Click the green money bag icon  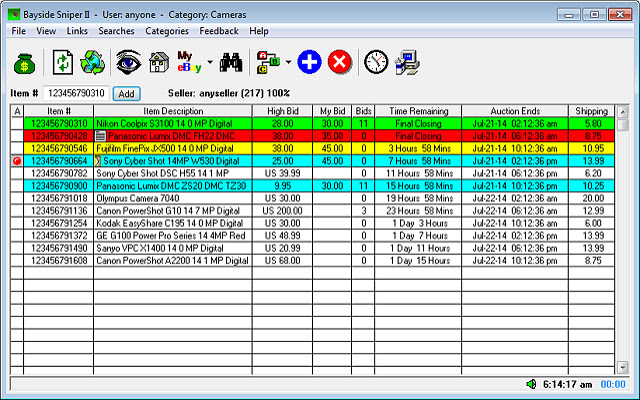click(24, 63)
